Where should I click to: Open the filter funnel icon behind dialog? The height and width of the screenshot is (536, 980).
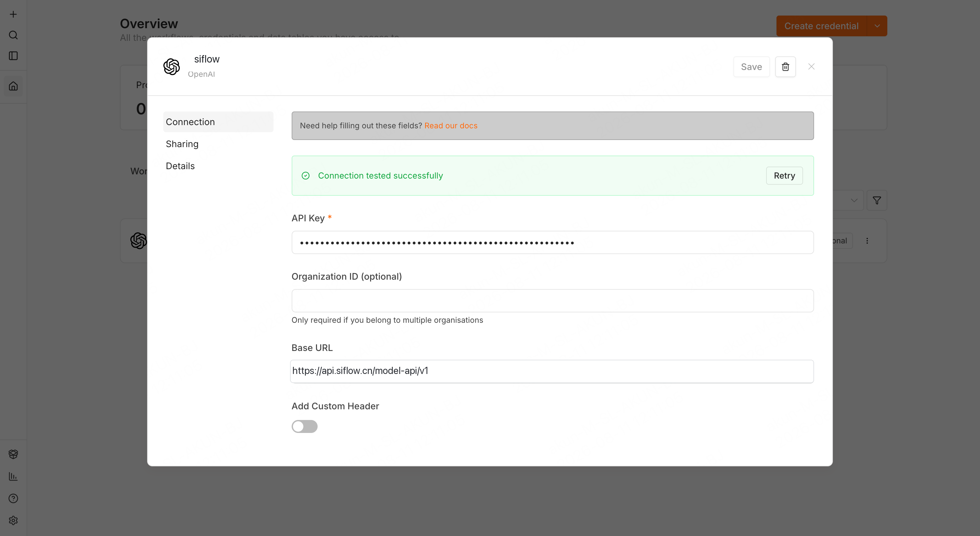click(877, 201)
